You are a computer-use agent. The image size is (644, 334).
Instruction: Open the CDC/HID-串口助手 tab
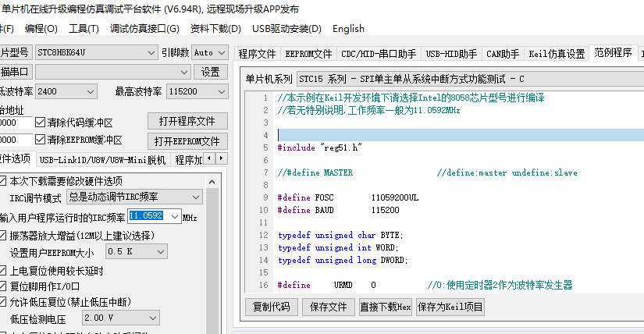[379, 54]
